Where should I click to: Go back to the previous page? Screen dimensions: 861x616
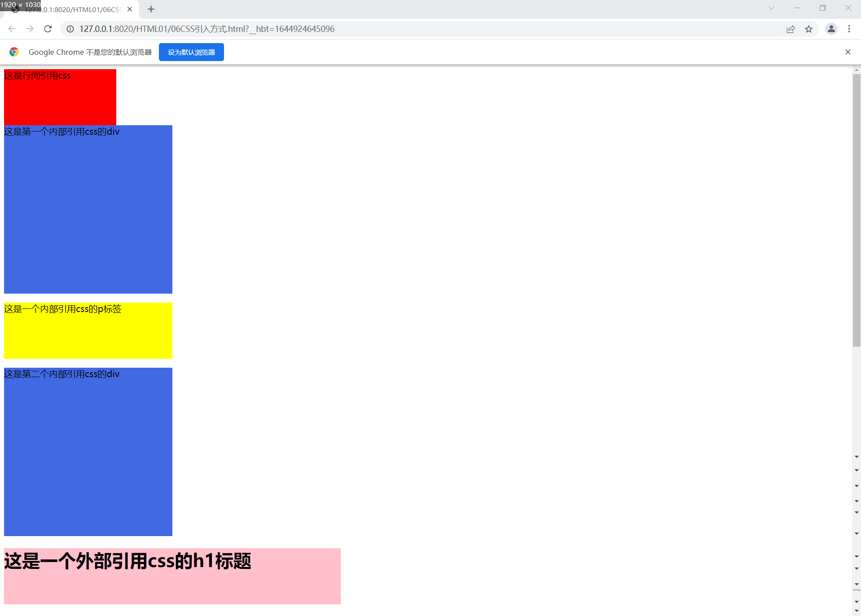[12, 29]
